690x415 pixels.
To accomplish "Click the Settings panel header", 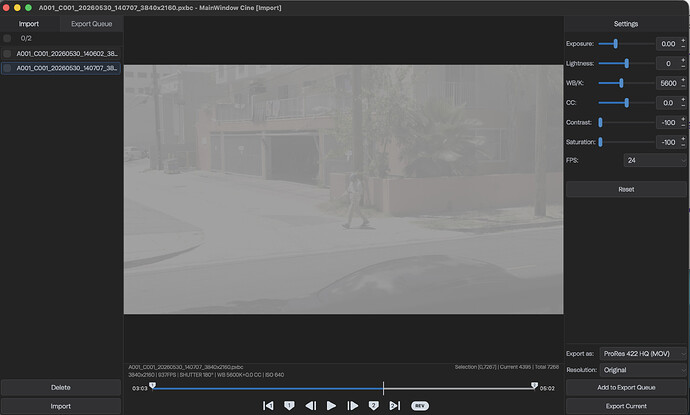I will coord(626,24).
